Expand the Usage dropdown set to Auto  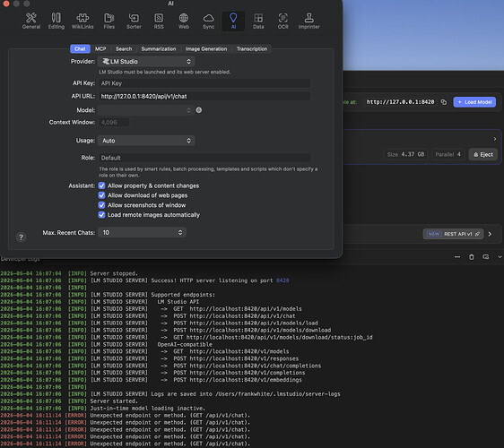(146, 141)
